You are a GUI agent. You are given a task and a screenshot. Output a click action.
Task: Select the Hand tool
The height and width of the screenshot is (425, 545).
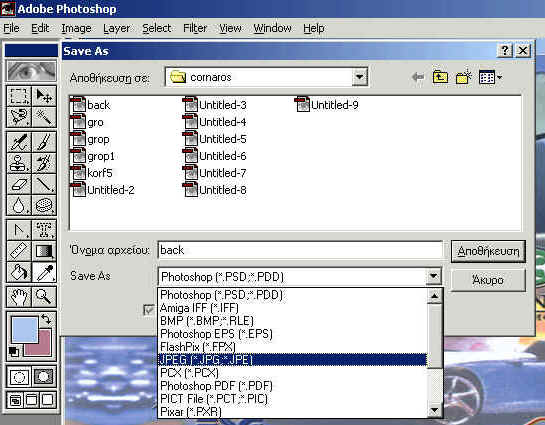coord(18,297)
